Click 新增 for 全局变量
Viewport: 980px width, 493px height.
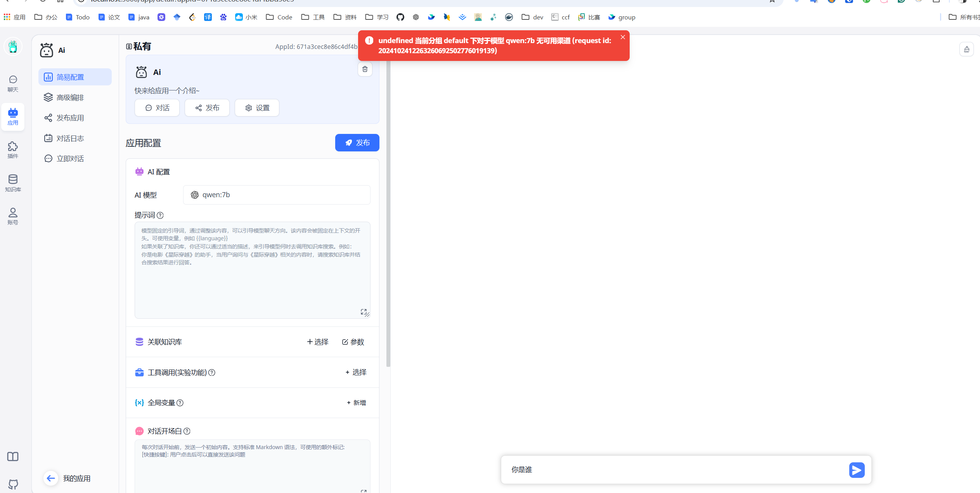point(357,403)
